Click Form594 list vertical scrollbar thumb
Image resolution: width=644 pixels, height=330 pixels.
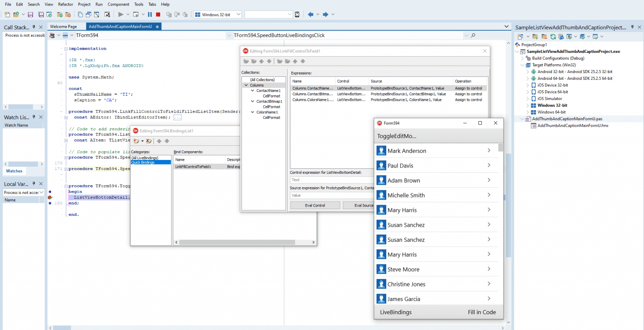(501, 147)
